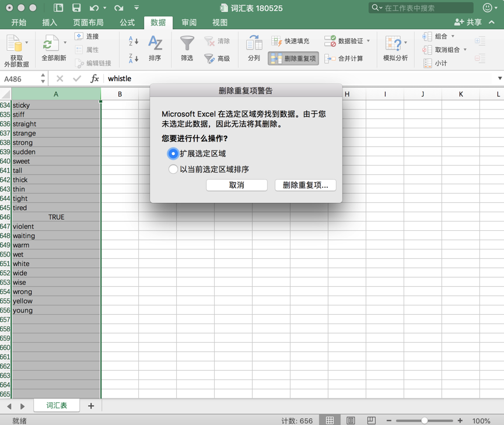The height and width of the screenshot is (425, 504).
Task: Select the column A header
Action: 56,94
